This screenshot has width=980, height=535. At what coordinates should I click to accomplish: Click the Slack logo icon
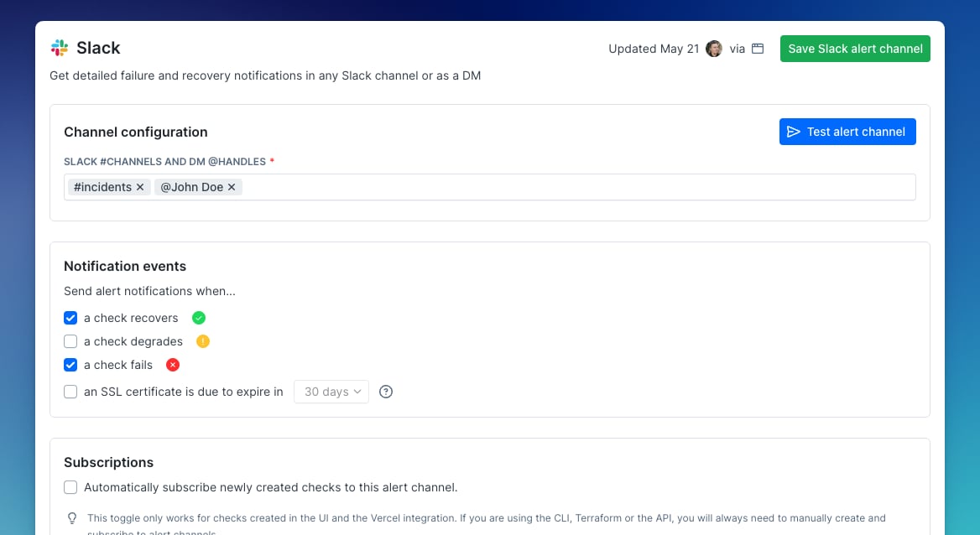tap(60, 48)
